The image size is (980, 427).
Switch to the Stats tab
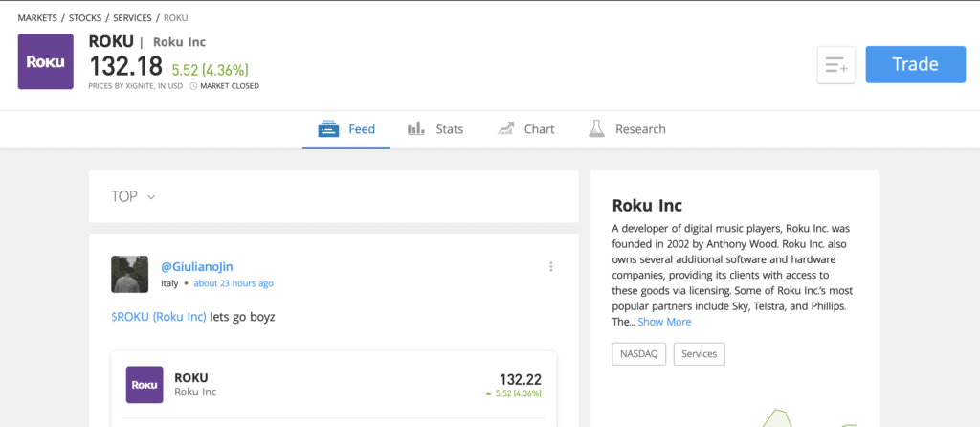435,129
